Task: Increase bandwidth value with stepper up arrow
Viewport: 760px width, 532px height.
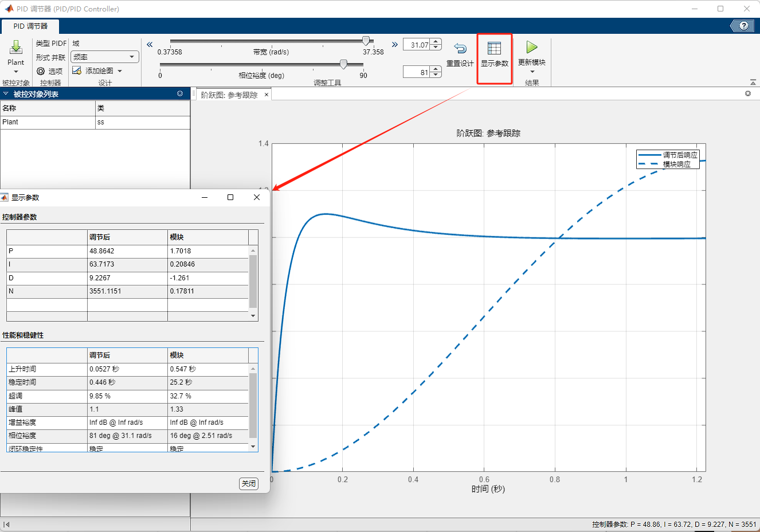Action: click(436, 42)
